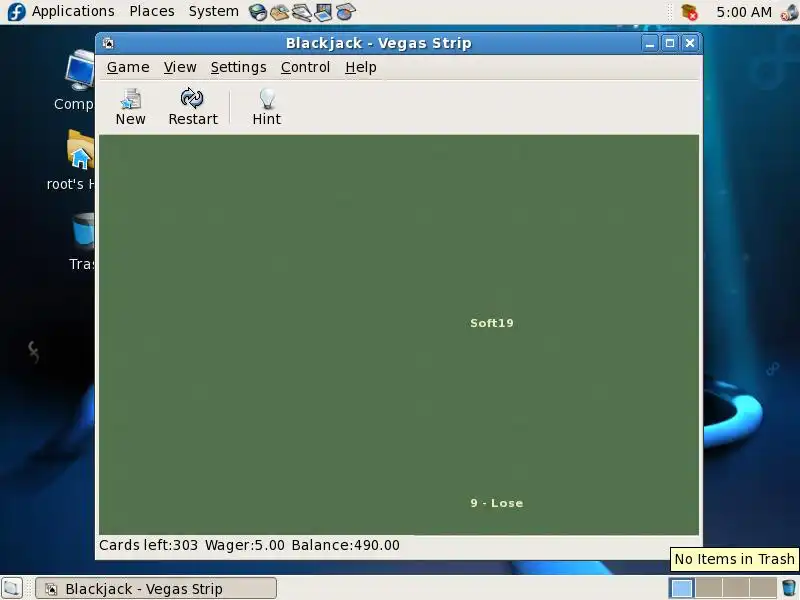This screenshot has width=800, height=600.
Task: Click the 5:00 AM clock
Action: point(744,12)
